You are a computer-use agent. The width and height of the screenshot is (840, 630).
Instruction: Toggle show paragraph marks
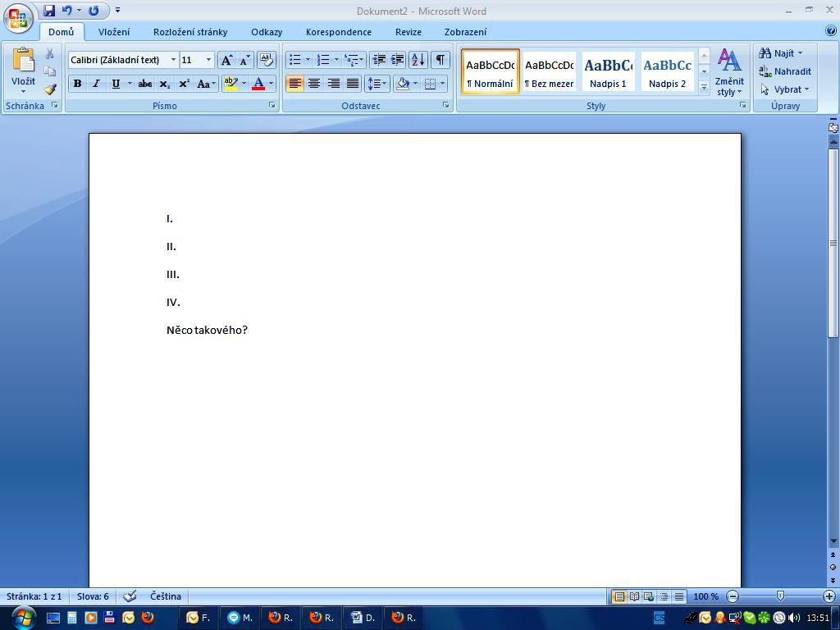click(440, 60)
